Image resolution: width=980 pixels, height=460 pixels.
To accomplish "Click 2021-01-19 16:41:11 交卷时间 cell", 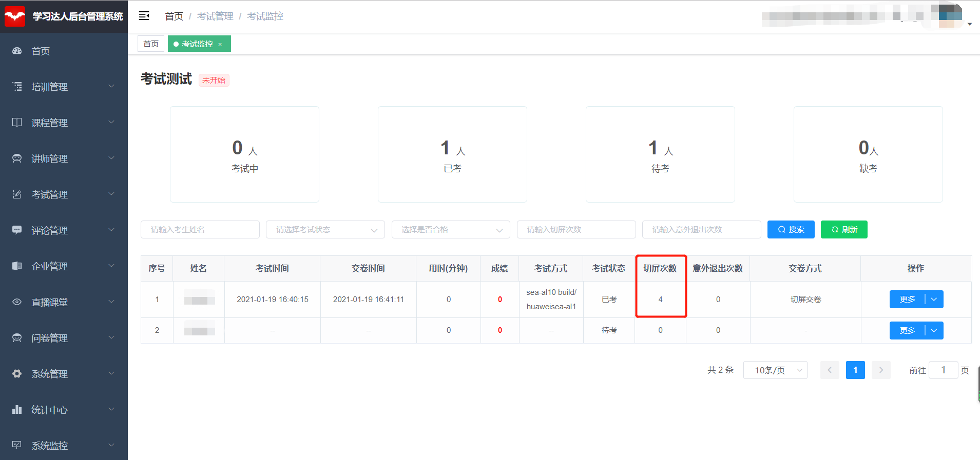I will 368,299.
